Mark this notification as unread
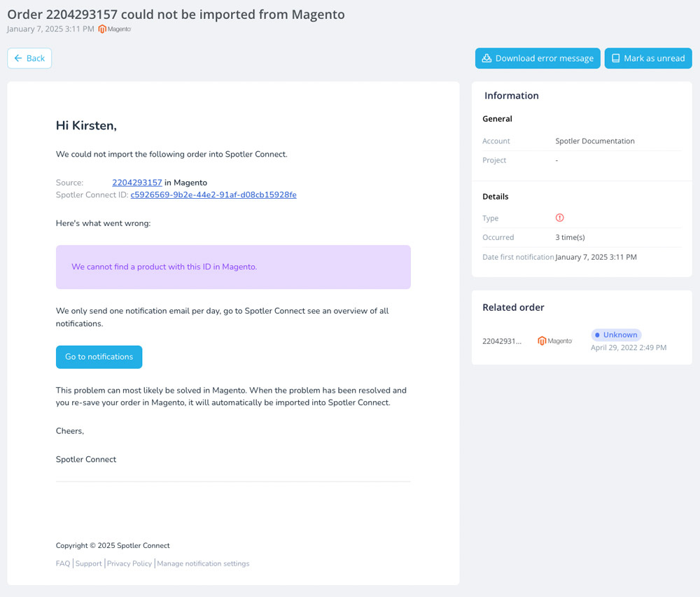Image resolution: width=700 pixels, height=597 pixels. coord(648,59)
